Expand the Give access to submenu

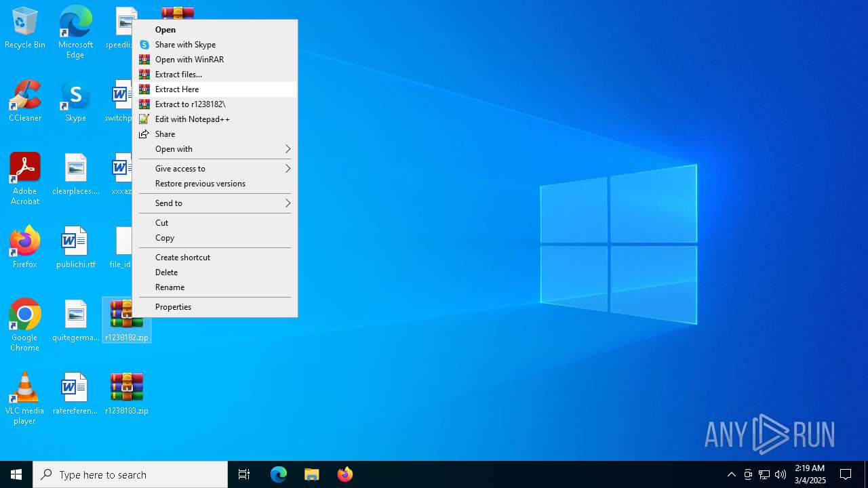pos(215,169)
